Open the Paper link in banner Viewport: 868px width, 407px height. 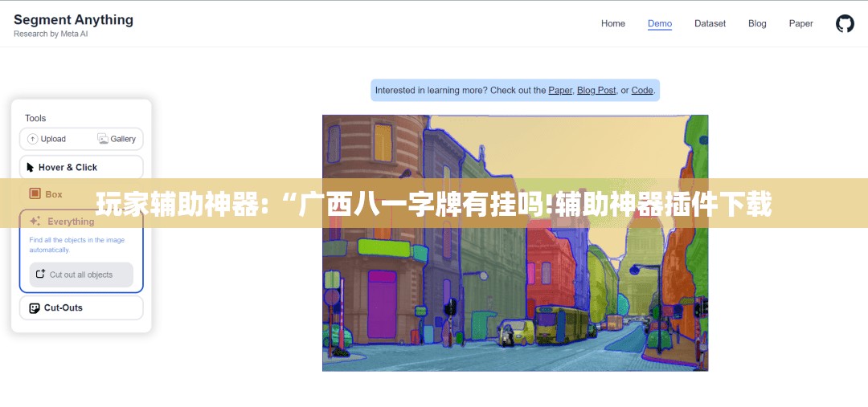click(x=560, y=90)
